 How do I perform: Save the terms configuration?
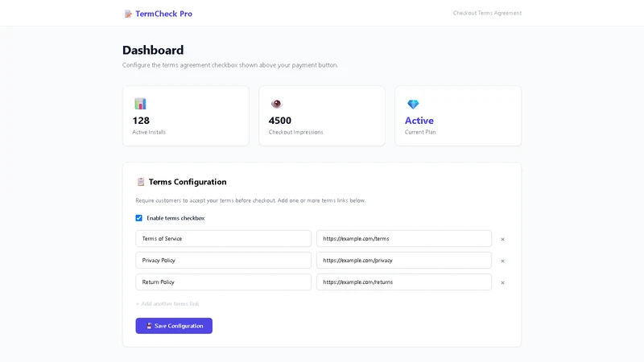pos(174,326)
